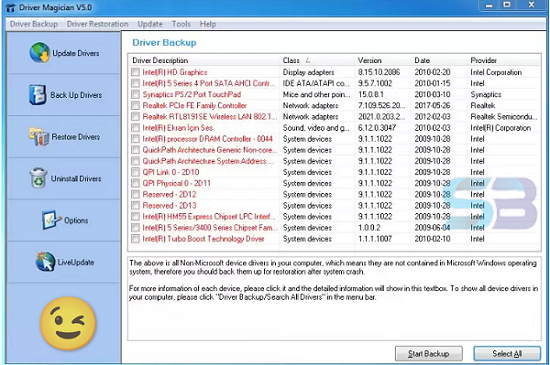Click the Driver Magician title bar icon
Viewport: 550px width, 365px height.
click(11, 7)
